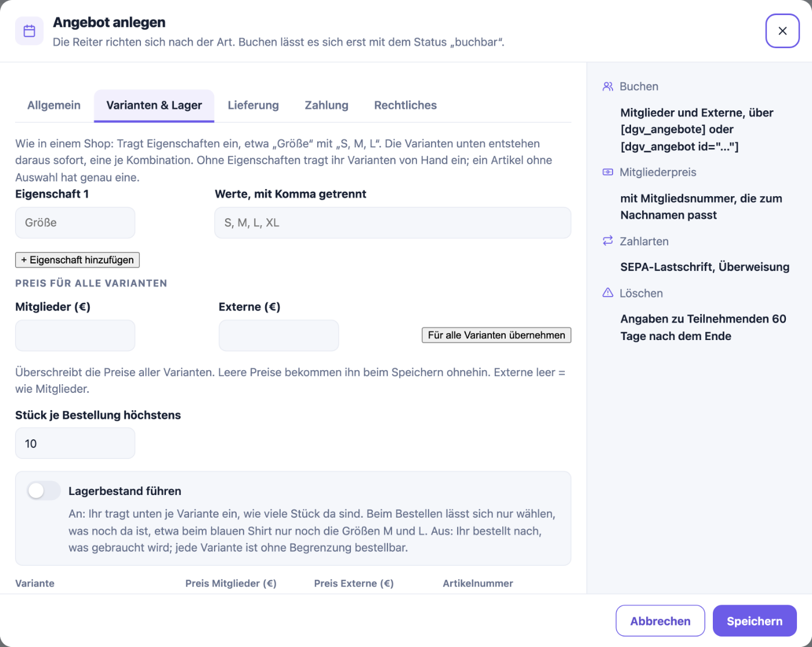Viewport: 812px width, 647px height.
Task: Click Für alle Varianten übernehmen
Action: coord(496,335)
